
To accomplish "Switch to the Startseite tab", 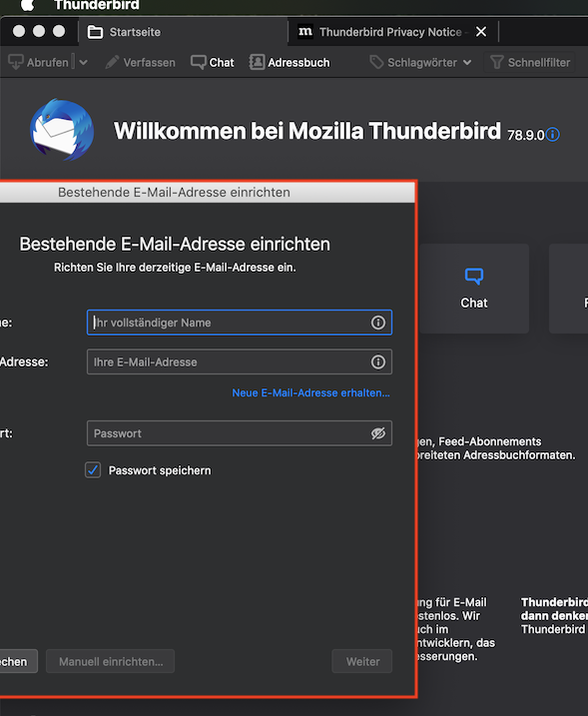I will [x=183, y=32].
